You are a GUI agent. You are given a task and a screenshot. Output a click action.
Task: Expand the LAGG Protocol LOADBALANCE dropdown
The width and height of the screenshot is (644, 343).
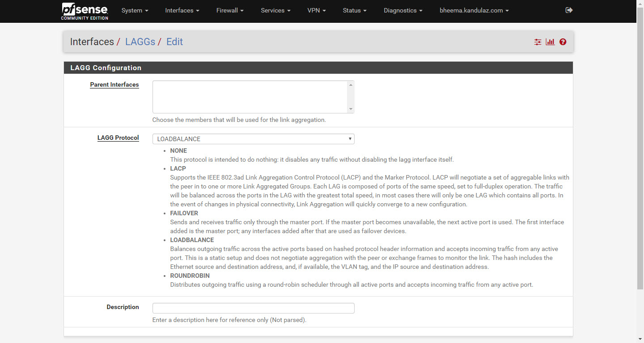coord(253,139)
